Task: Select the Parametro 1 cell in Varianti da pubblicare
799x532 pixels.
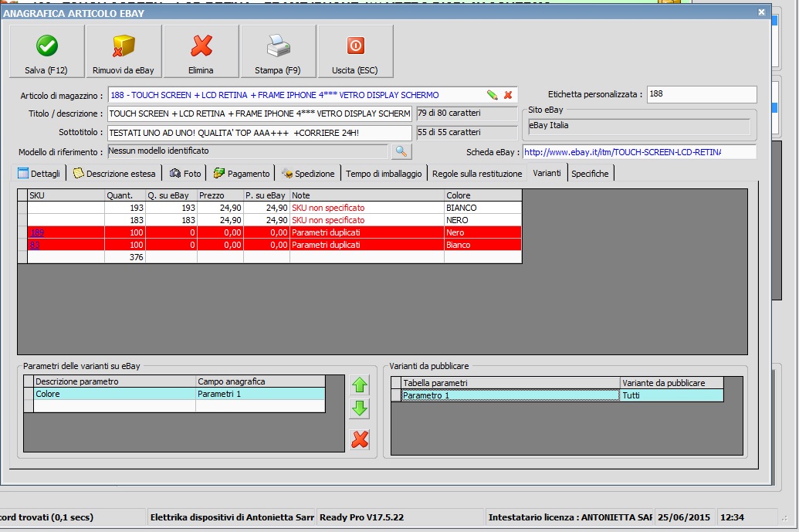Action: (510, 395)
